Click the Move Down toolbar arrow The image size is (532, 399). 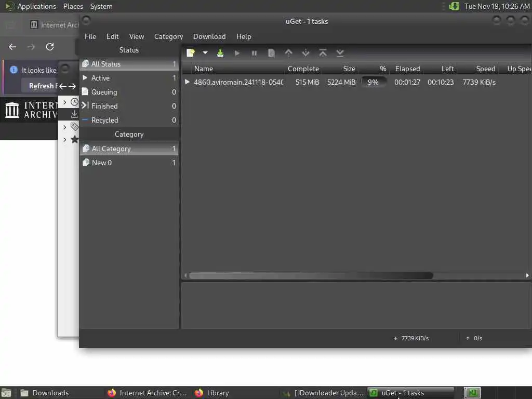pyautogui.click(x=305, y=53)
